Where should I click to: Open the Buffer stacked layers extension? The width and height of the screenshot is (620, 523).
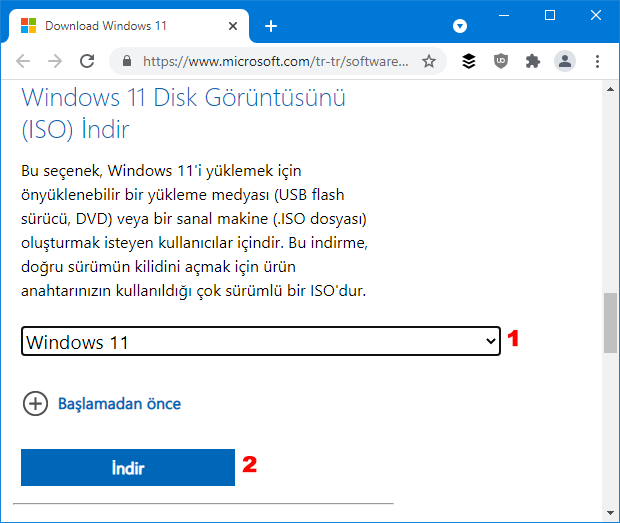469,61
